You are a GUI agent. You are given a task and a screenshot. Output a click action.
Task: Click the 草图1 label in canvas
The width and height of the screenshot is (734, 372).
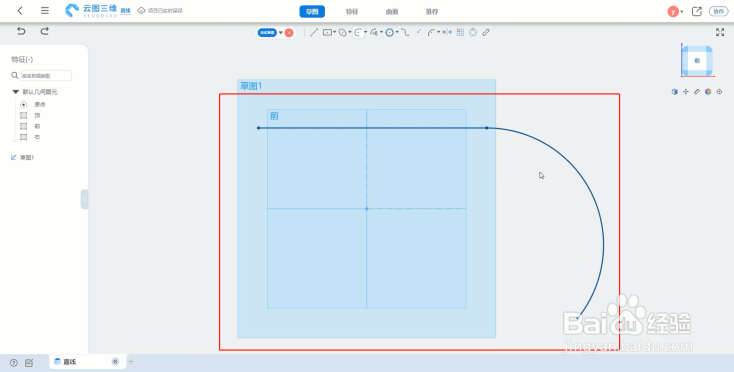(x=251, y=86)
